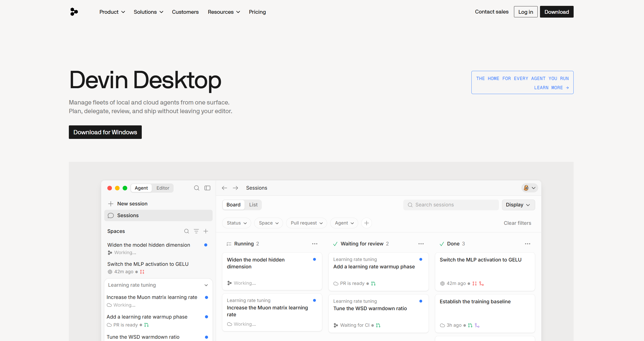The height and width of the screenshot is (341, 644).
Task: Go forward with the right arrow icon
Action: click(235, 188)
